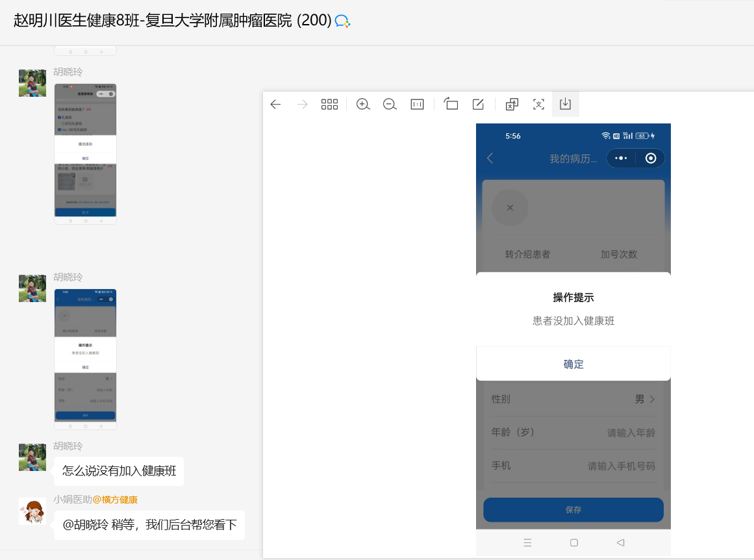Screen dimensions: 754x560
Task: Open the image grid view icon
Action: point(329,105)
